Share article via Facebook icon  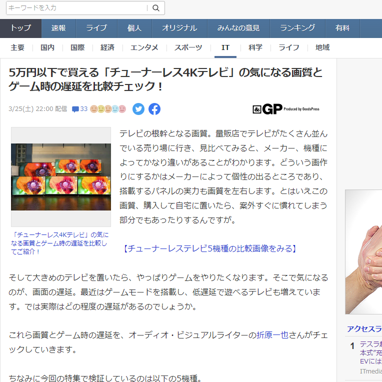(x=154, y=109)
